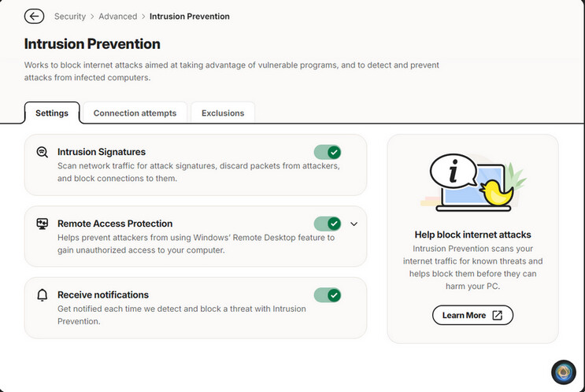Click the external link icon on Learn More
The image size is (585, 392).
[x=498, y=315]
